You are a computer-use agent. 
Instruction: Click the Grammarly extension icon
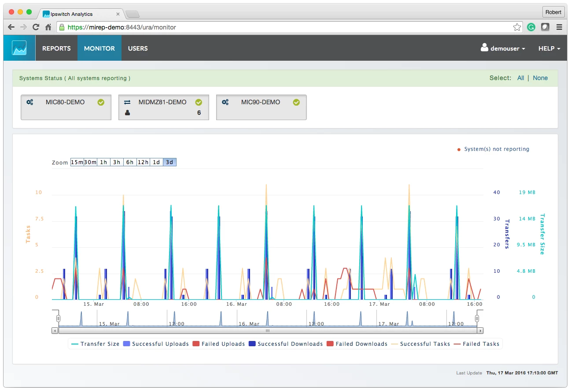[x=531, y=27]
